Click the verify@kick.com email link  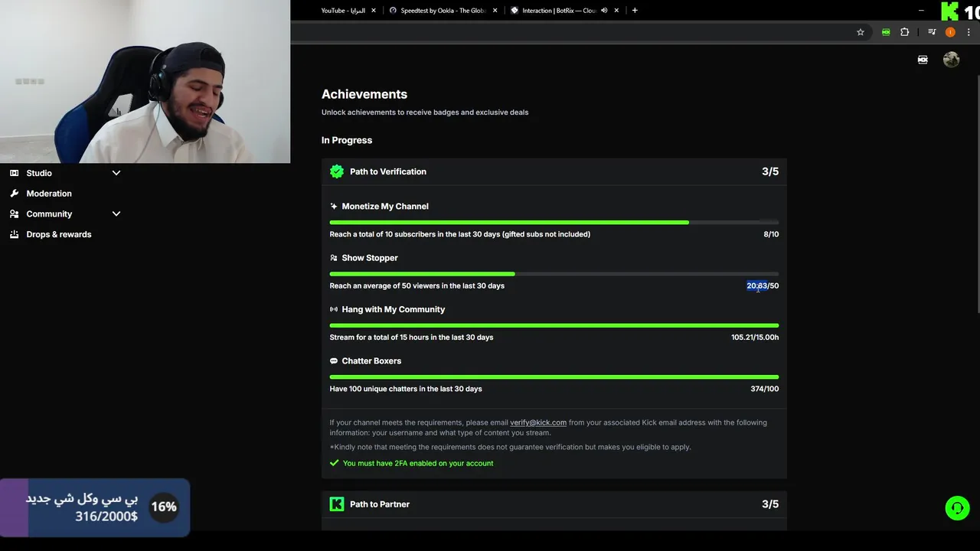point(538,422)
